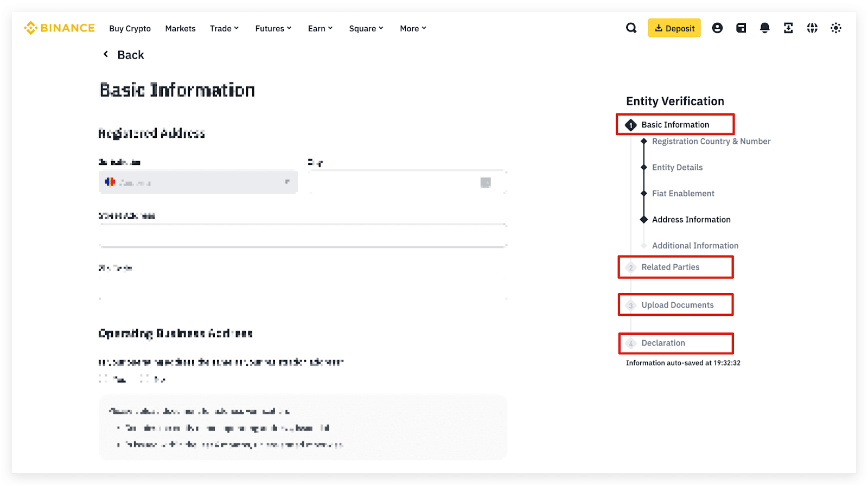
Task: Expand the Futures menu
Action: click(273, 29)
